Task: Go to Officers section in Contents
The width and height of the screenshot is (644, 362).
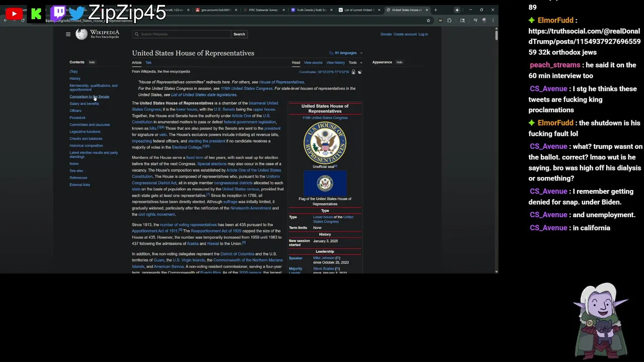Action: [x=75, y=111]
